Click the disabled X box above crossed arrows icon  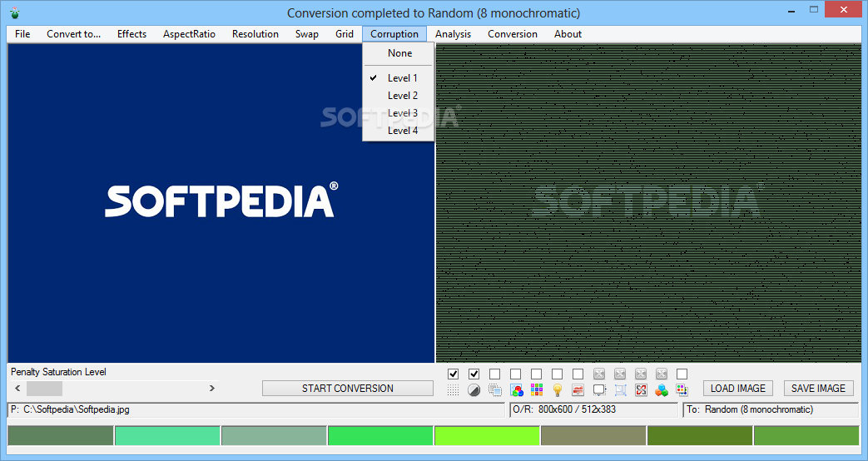point(641,374)
